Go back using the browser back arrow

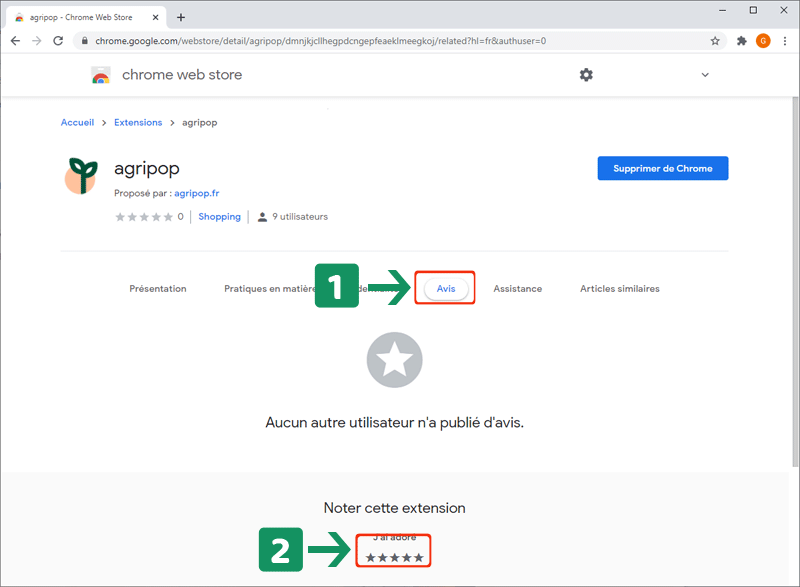15,41
